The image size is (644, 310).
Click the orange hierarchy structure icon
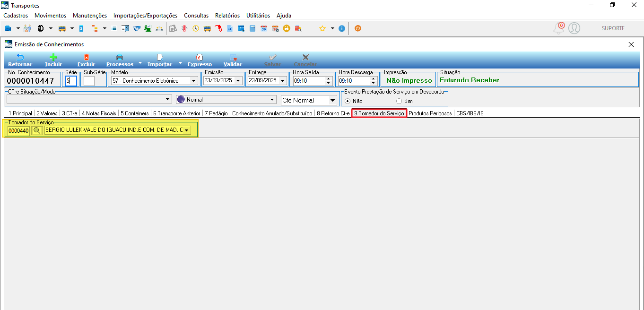tap(95, 28)
